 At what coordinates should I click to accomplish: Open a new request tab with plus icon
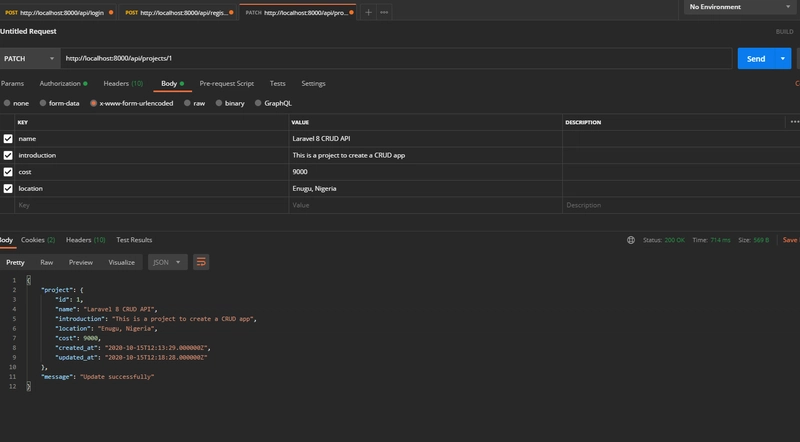tap(368, 12)
